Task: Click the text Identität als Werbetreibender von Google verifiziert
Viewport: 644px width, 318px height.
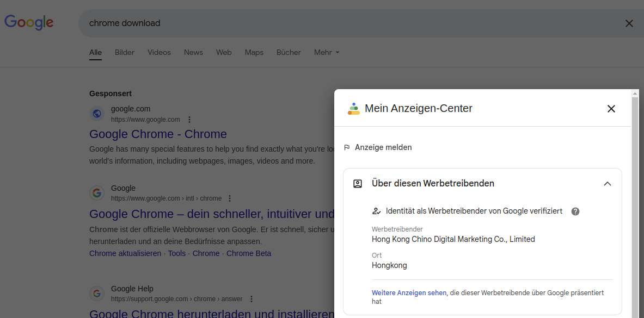Action: point(474,211)
